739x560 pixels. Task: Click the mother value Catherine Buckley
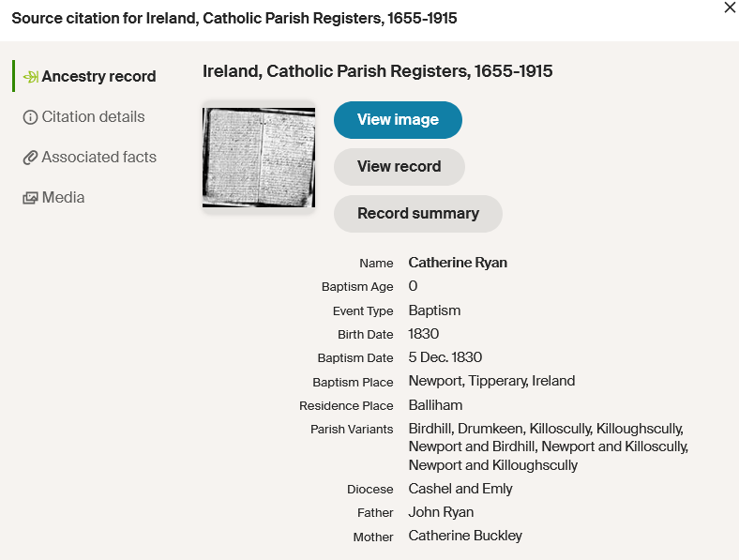(x=465, y=536)
